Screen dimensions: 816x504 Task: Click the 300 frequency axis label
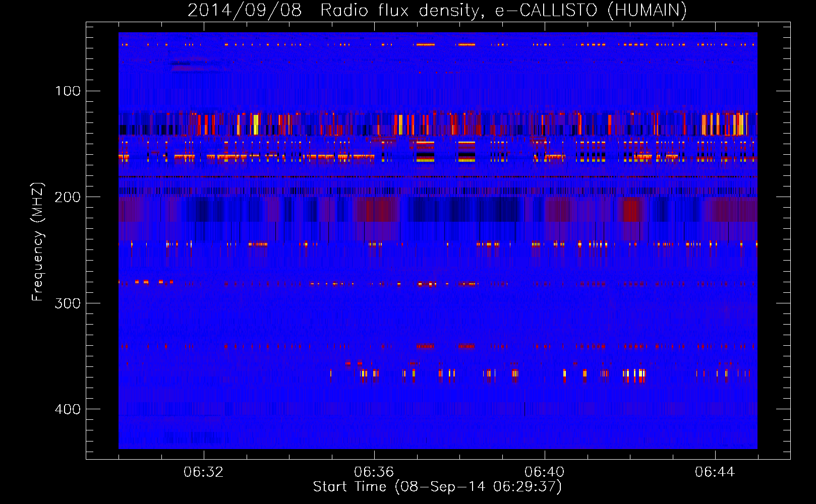pyautogui.click(x=68, y=303)
